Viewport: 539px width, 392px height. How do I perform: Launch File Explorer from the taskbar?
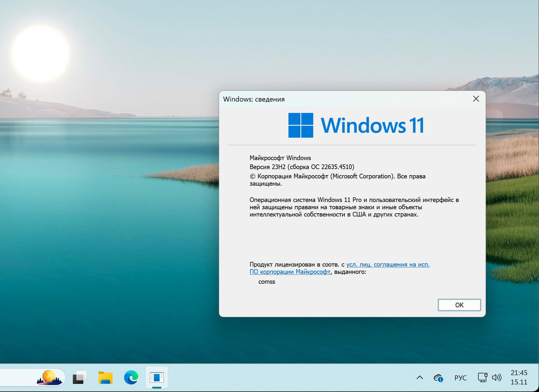(x=105, y=377)
